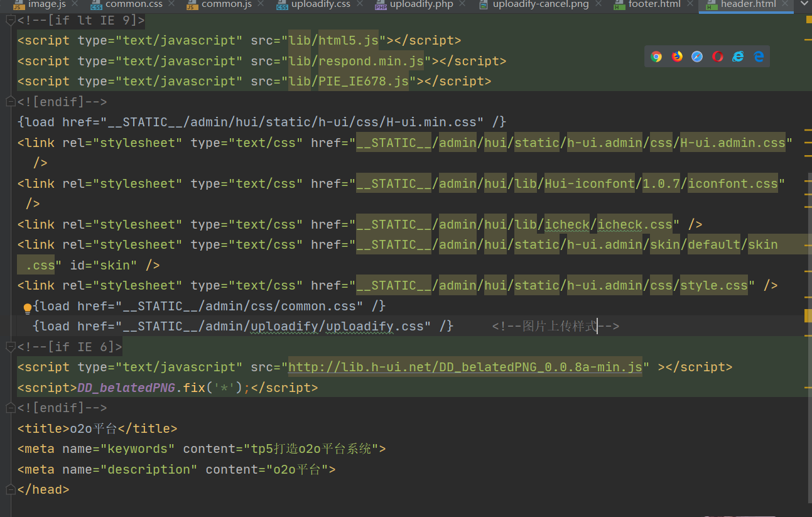812x517 pixels.
Task: Open preview in Firefox browser icon
Action: click(677, 57)
